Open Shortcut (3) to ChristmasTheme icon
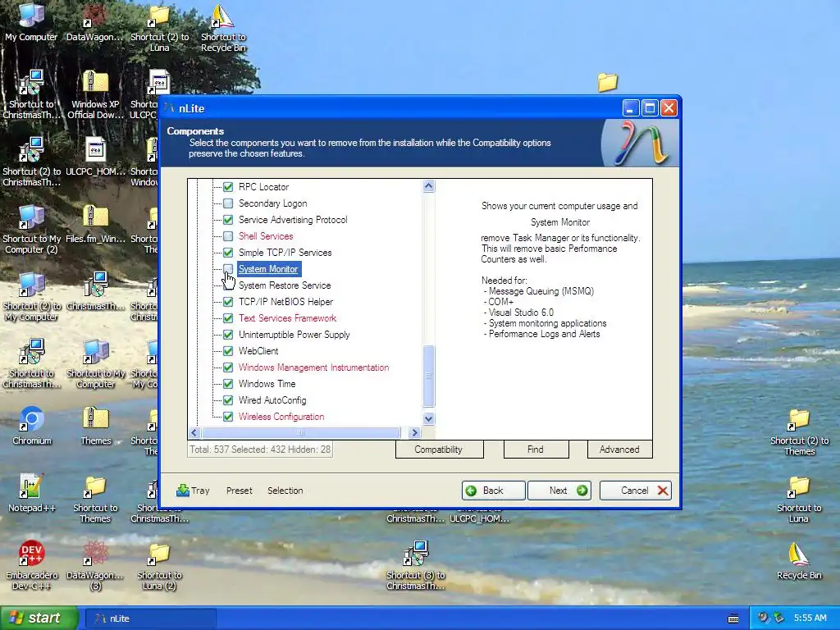Image resolution: width=840 pixels, height=630 pixels. [x=416, y=566]
